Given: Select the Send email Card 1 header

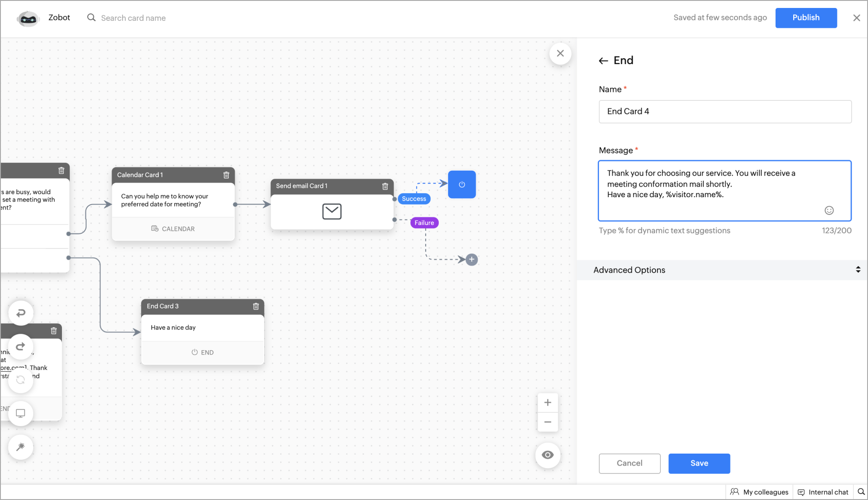Looking at the screenshot, I should (332, 186).
